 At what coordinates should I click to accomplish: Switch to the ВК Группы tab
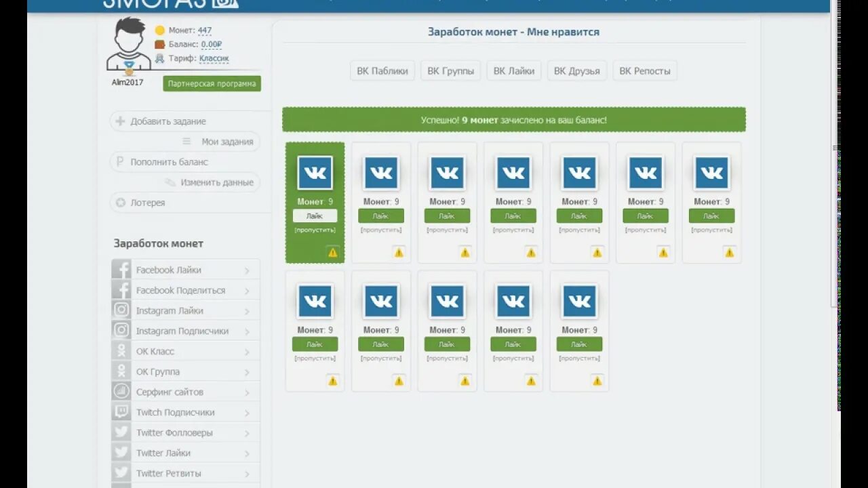point(451,70)
